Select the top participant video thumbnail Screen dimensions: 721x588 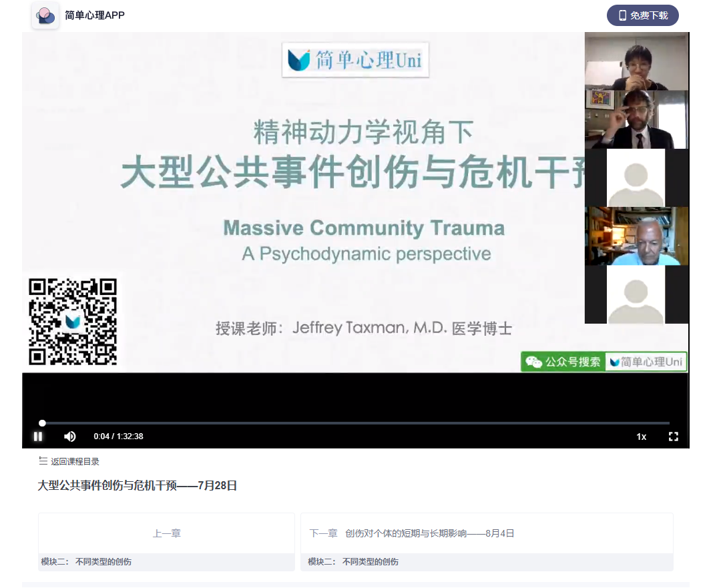pos(636,61)
